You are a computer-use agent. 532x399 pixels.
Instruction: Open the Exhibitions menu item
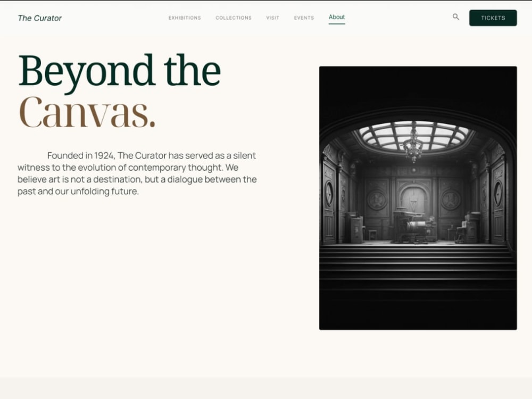185,18
